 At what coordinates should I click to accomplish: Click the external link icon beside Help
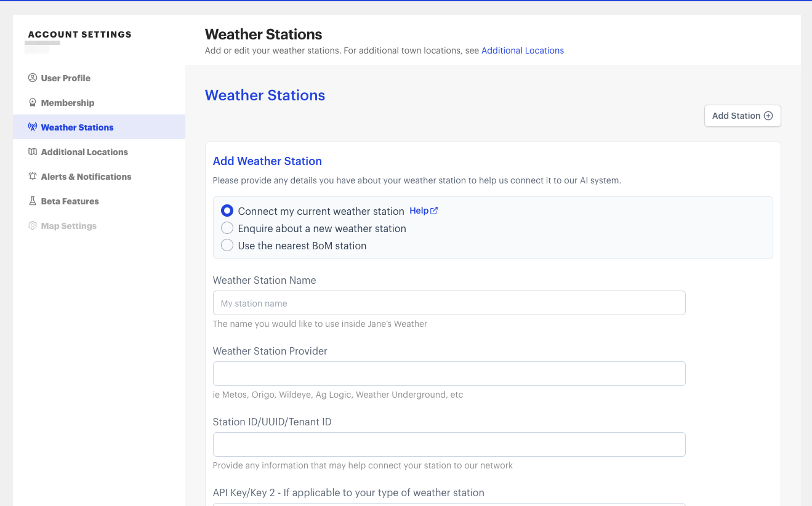pos(434,211)
